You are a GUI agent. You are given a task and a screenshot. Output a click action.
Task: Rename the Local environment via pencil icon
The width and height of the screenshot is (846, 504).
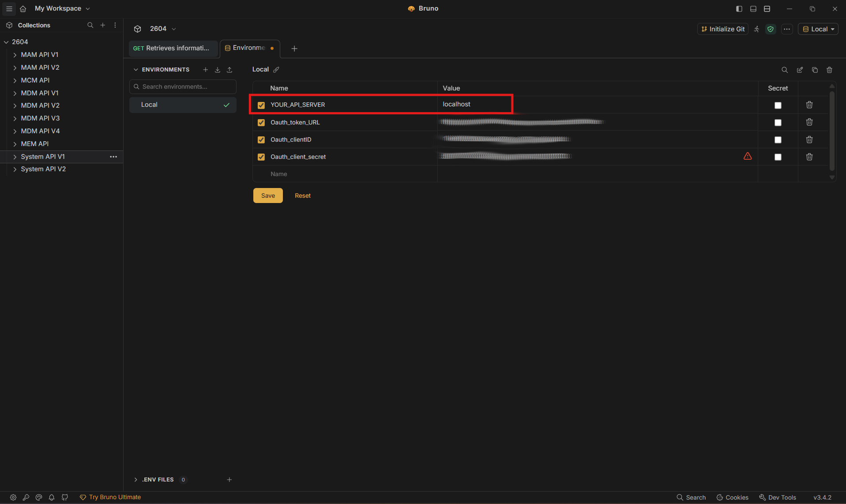(x=276, y=69)
